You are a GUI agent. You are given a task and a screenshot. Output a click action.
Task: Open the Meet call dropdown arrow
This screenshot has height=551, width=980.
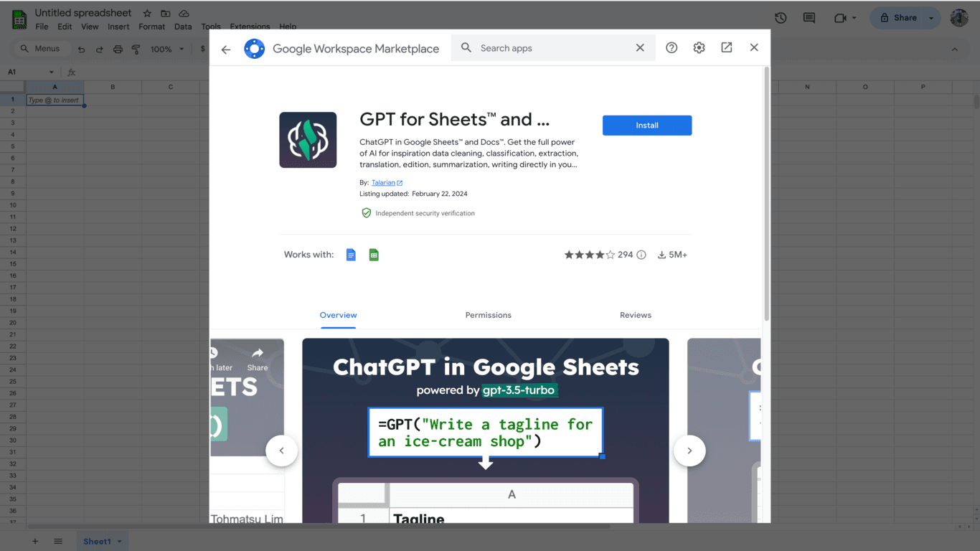tap(854, 18)
